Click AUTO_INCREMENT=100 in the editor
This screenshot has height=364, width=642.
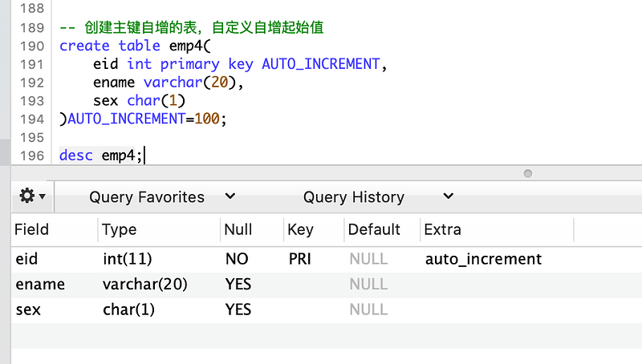[143, 119]
